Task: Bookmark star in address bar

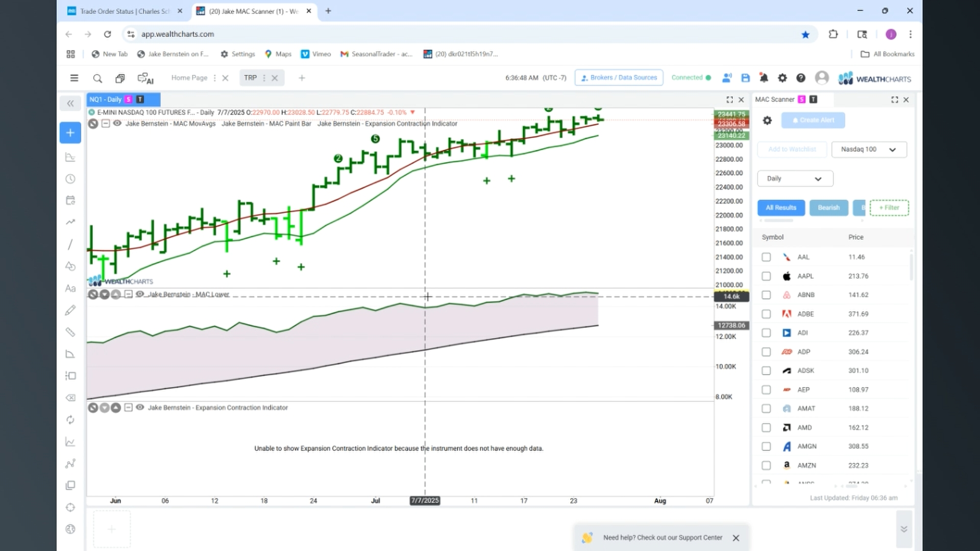Action: point(805,34)
